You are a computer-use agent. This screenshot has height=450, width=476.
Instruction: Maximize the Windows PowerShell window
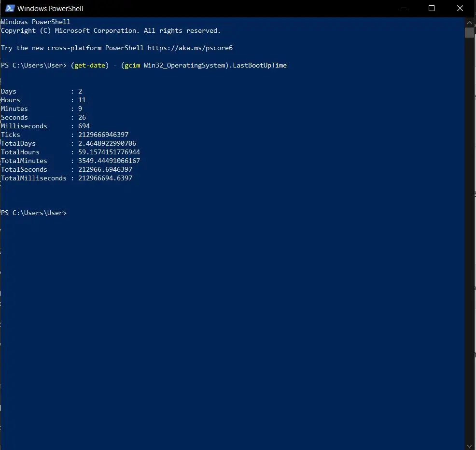[432, 8]
